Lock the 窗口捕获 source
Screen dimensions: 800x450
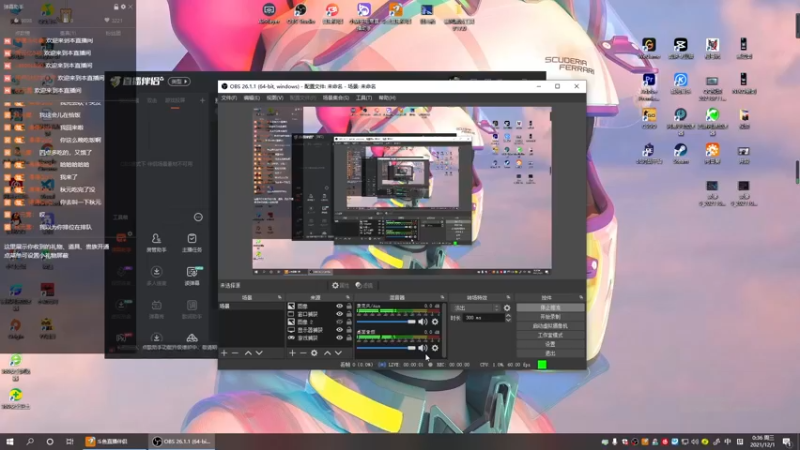coord(349,314)
